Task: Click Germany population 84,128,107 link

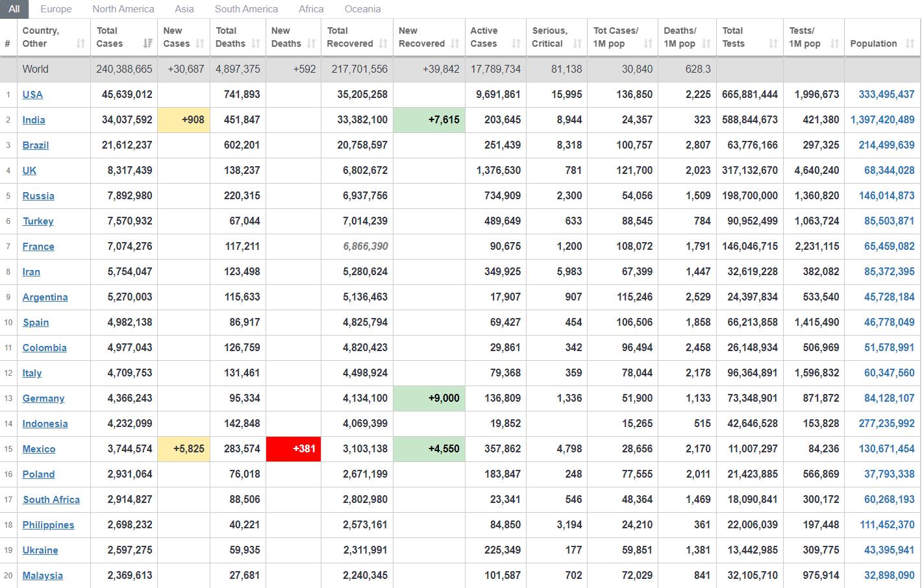Action: pos(890,398)
